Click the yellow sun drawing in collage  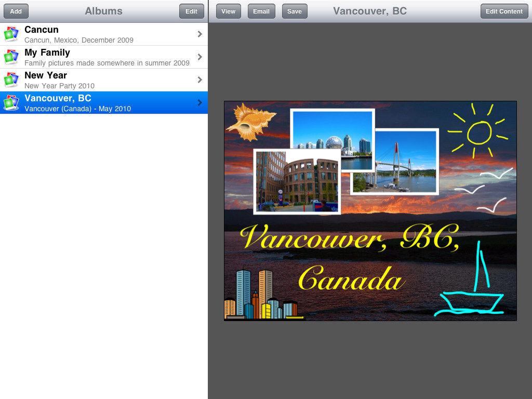(478, 131)
